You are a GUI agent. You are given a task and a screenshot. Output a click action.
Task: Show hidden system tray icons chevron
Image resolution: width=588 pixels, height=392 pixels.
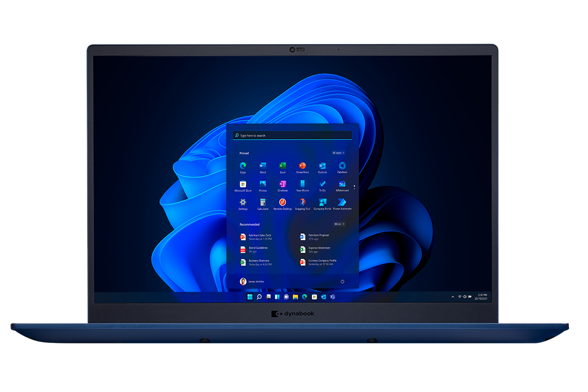click(x=452, y=297)
